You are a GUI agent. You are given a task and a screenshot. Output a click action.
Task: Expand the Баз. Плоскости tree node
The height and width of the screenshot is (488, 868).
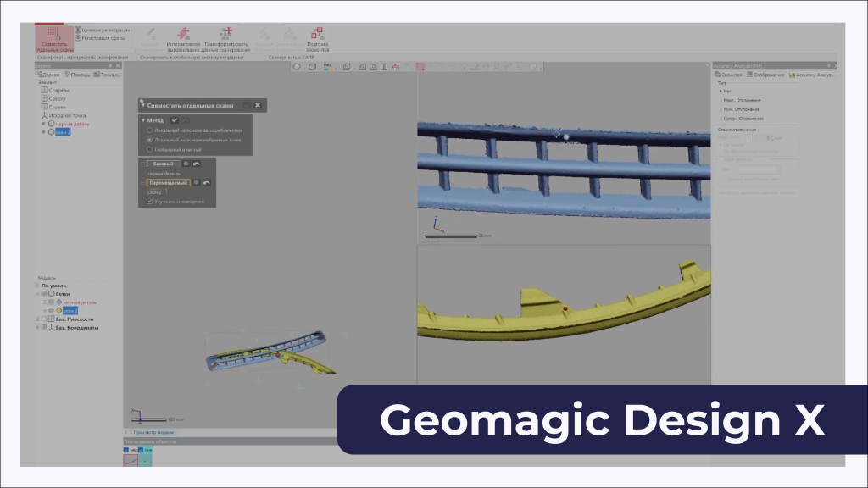tap(38, 319)
